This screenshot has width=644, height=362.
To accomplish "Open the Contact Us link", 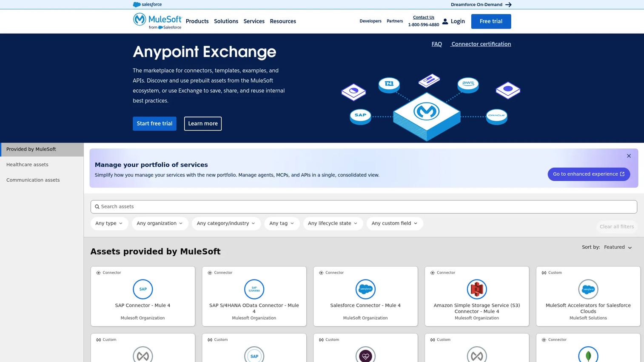I will click(424, 17).
